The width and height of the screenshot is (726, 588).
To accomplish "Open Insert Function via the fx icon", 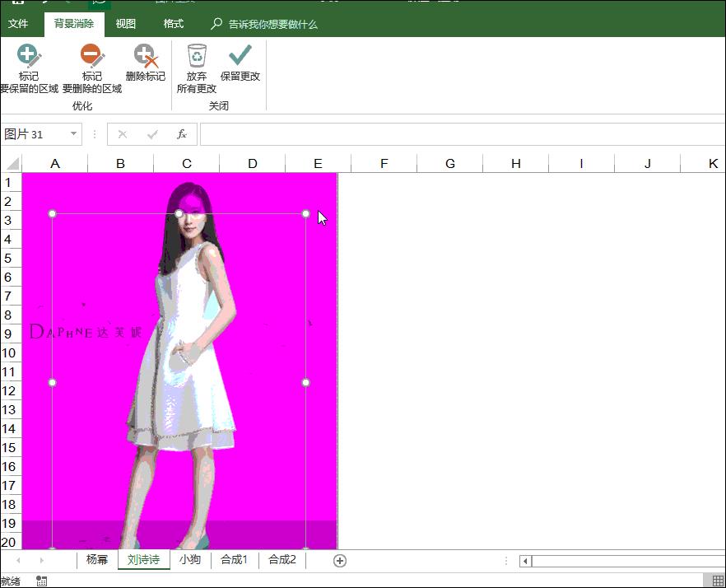I will [183, 134].
